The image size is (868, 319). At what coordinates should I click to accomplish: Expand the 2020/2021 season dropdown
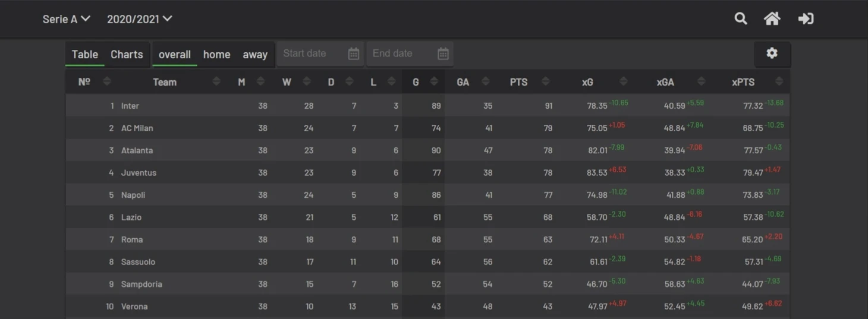[139, 19]
